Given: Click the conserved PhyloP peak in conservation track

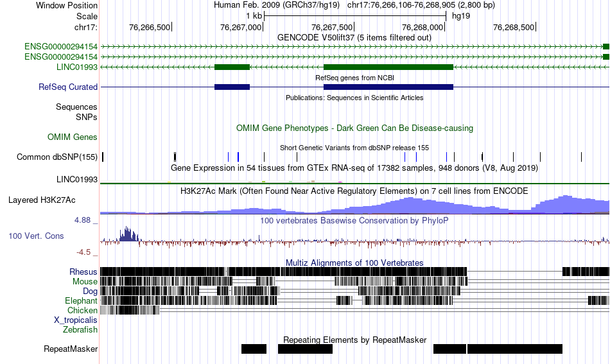Looking at the screenshot, I should 128,234.
